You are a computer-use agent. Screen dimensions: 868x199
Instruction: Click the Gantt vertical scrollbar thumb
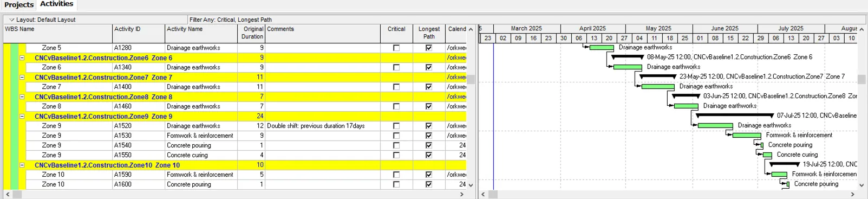862,80
